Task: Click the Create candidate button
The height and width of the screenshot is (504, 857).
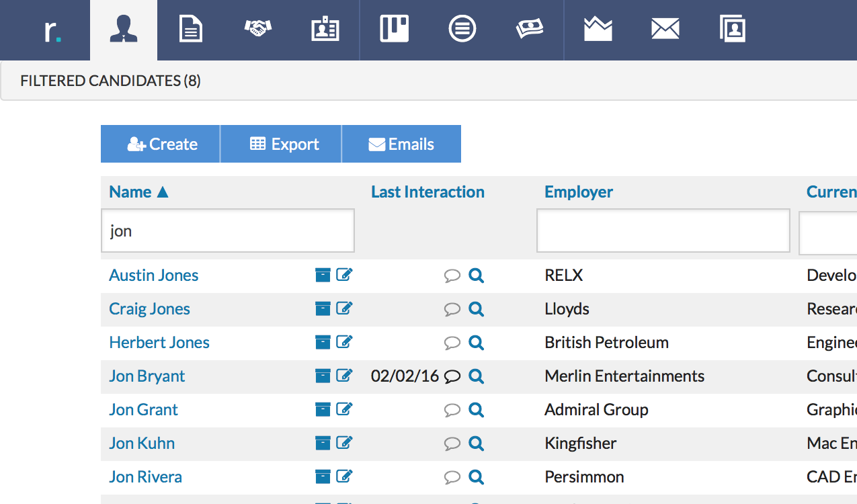Action: [x=161, y=144]
